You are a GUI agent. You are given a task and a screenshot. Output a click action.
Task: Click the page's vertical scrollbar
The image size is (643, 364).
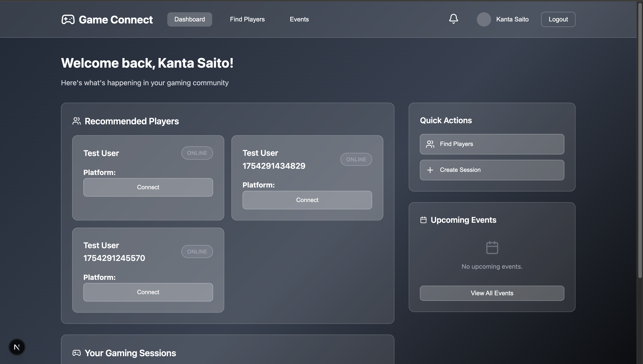[640, 140]
